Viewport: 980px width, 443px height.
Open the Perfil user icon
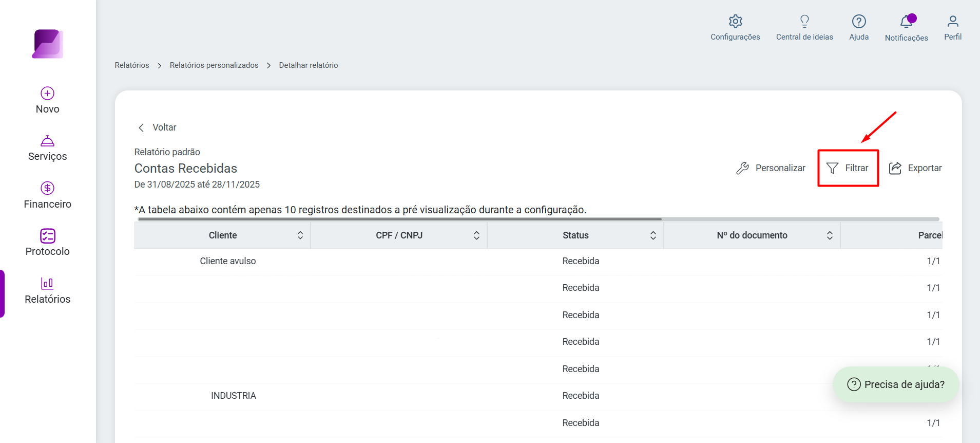pos(953,21)
